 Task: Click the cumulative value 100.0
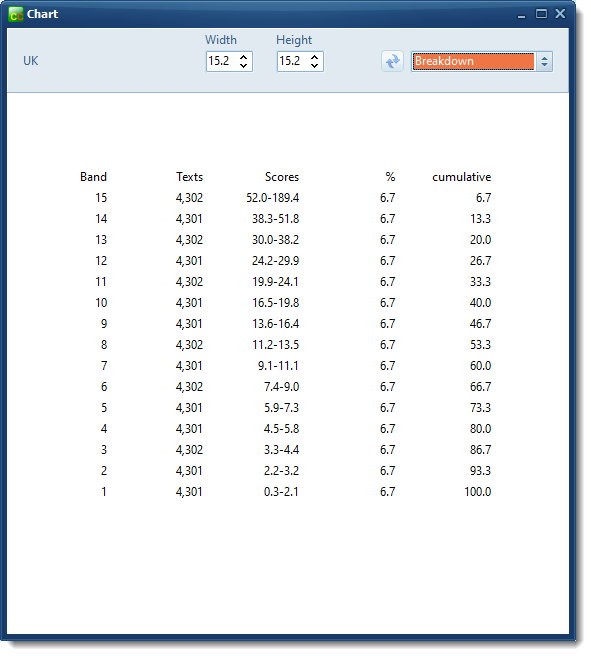pos(478,492)
